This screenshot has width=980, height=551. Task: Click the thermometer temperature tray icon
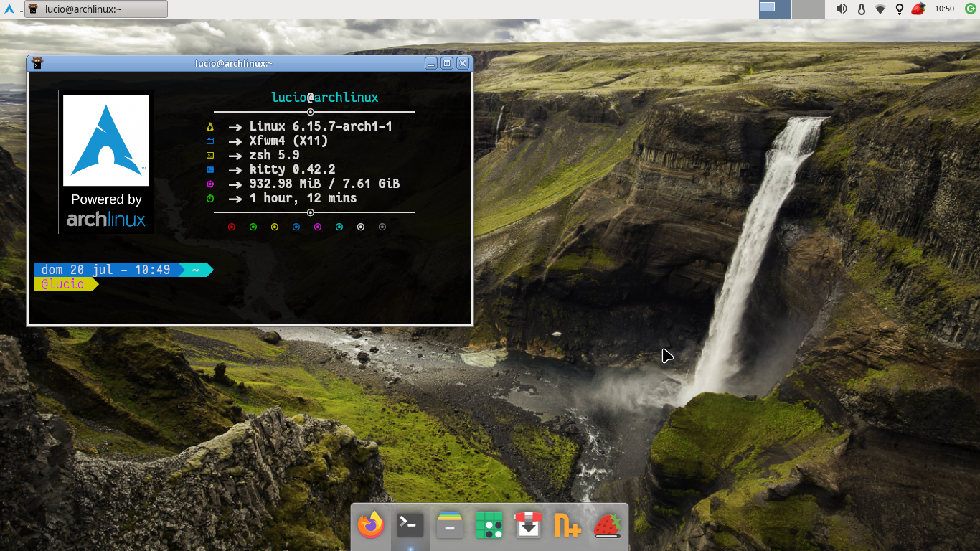click(861, 9)
